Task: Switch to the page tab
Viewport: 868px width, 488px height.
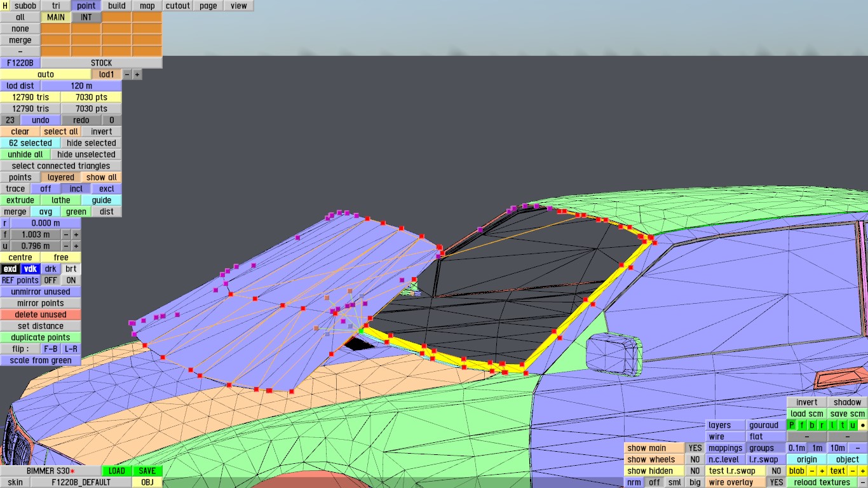Action: [x=208, y=6]
